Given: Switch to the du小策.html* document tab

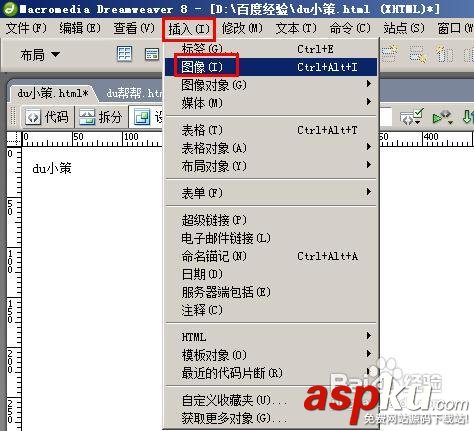Looking at the screenshot, I should [x=53, y=93].
